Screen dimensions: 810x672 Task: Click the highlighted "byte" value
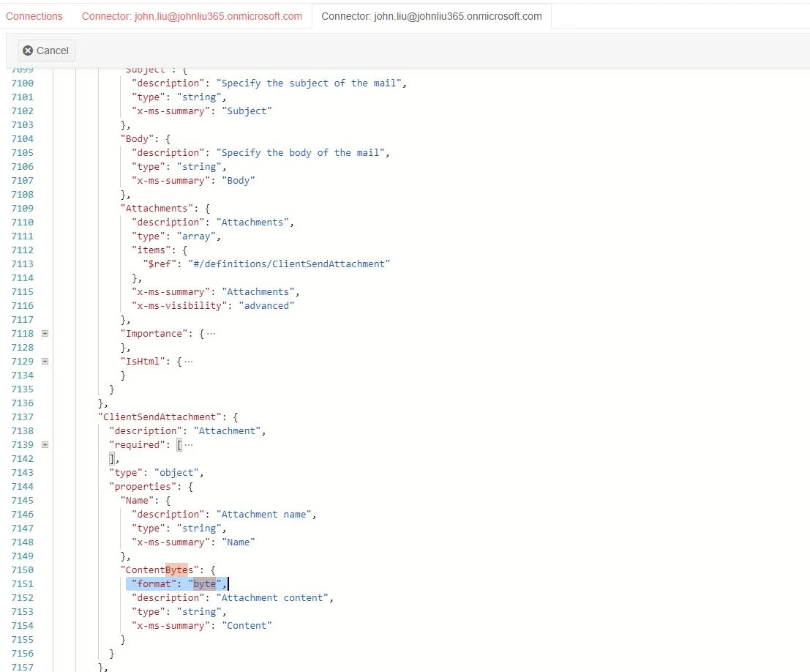[204, 583]
